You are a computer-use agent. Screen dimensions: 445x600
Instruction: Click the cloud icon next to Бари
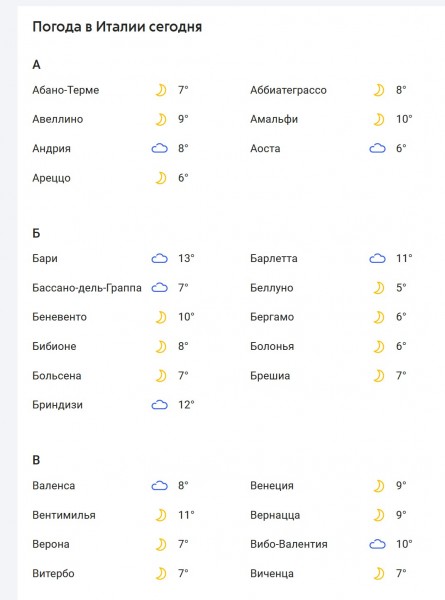[x=160, y=259]
